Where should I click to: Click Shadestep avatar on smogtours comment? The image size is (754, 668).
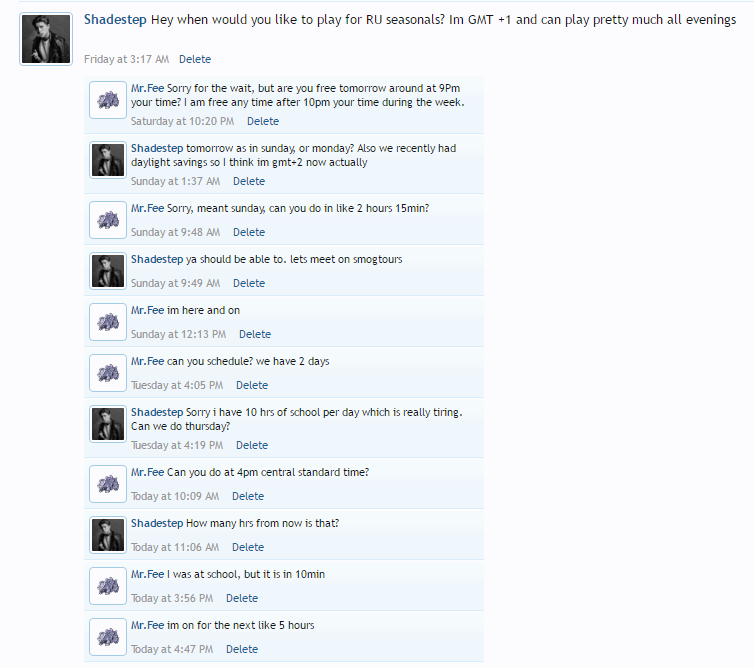(108, 271)
